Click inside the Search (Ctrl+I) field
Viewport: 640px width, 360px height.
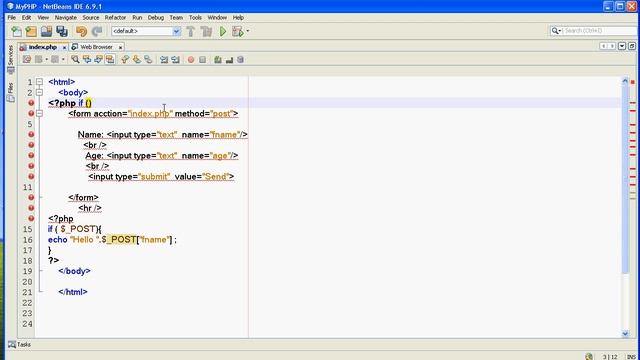click(x=600, y=31)
